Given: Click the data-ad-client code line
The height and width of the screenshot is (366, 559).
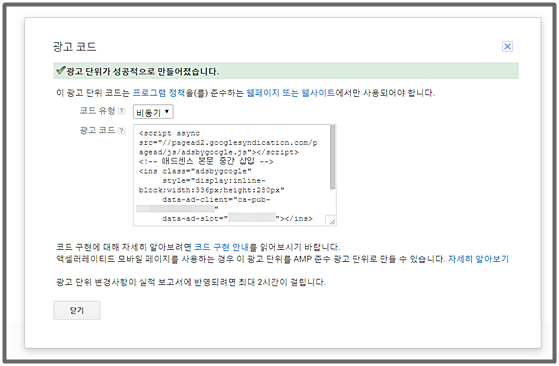Looking at the screenshot, I should [216, 200].
